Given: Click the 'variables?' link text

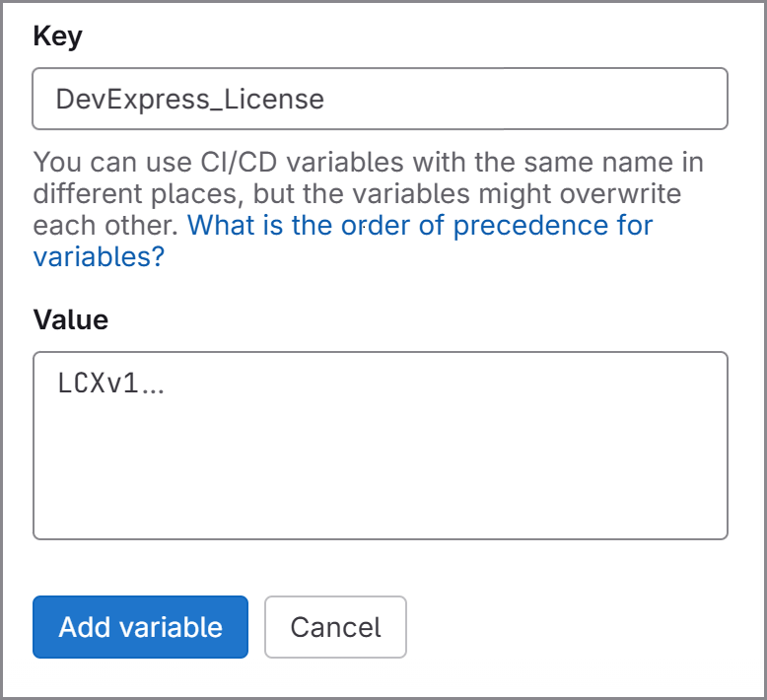Looking at the screenshot, I should pyautogui.click(x=99, y=257).
